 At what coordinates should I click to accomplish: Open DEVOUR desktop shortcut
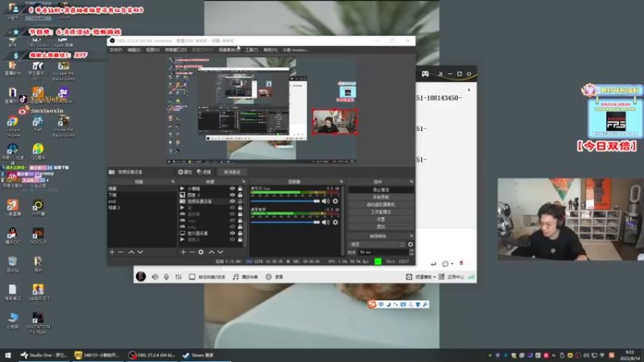coord(38,236)
